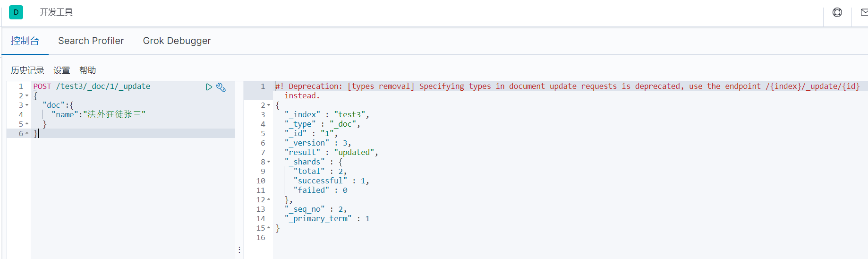The height and width of the screenshot is (259, 868).
Task: Click the "_primary_term" : 1 line
Action: 327,218
